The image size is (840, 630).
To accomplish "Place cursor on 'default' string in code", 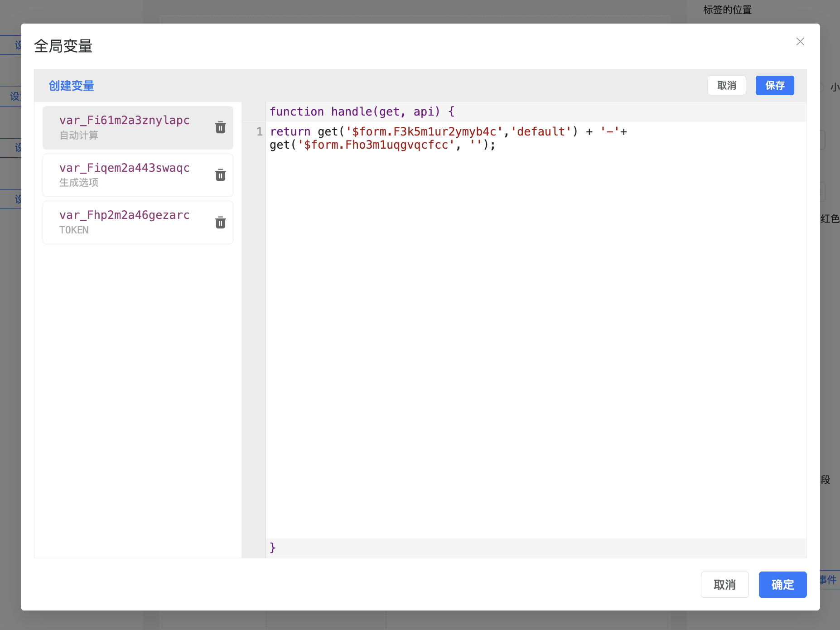I will [x=541, y=132].
